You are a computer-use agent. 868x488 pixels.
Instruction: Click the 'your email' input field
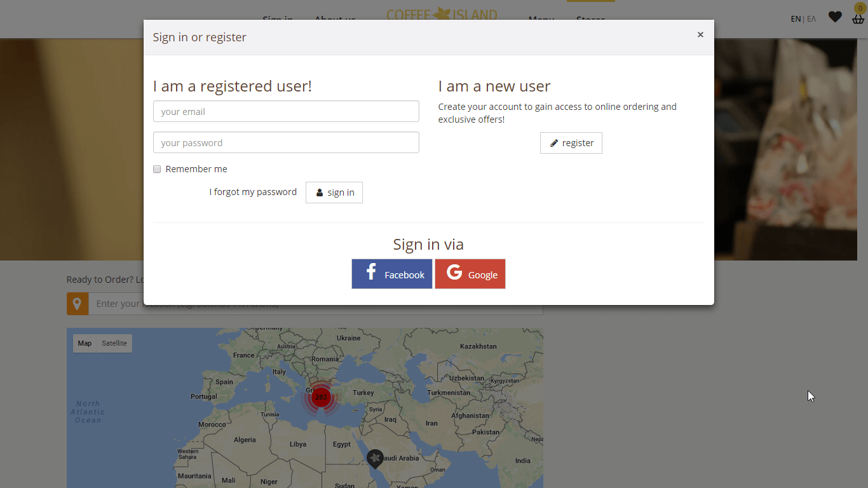(286, 111)
